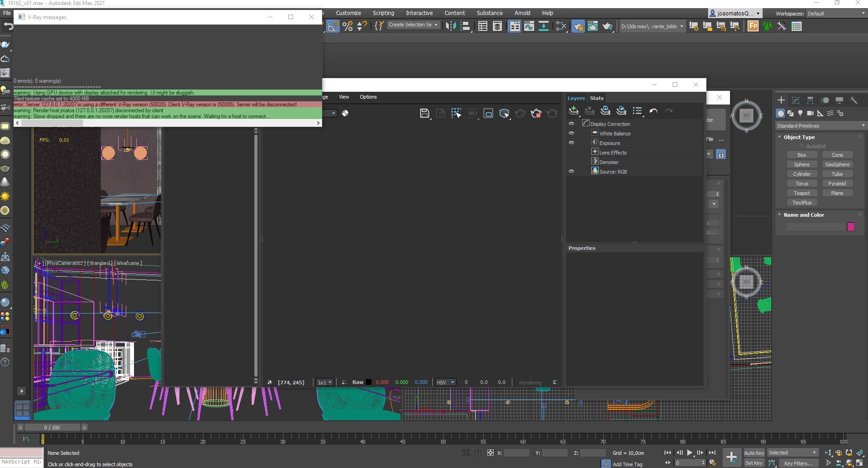
Task: Toggle visibility of Source: RGB layer
Action: click(x=571, y=171)
